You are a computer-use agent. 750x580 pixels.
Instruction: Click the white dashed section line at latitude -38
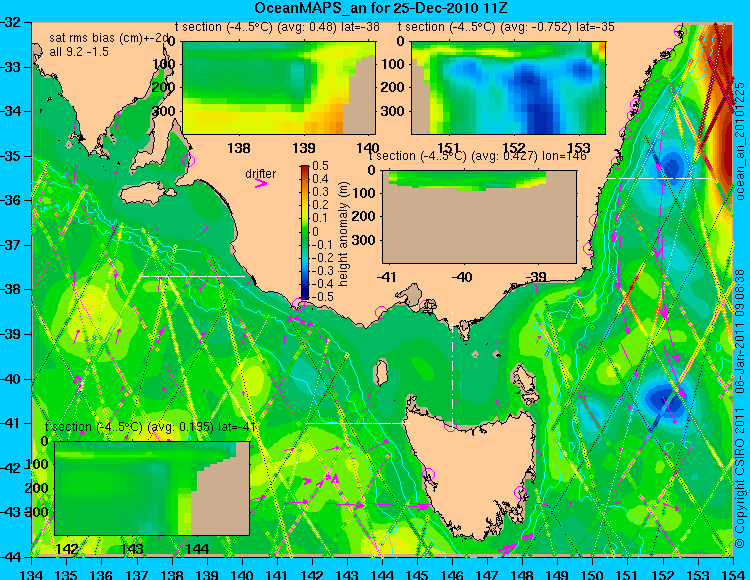point(192,276)
